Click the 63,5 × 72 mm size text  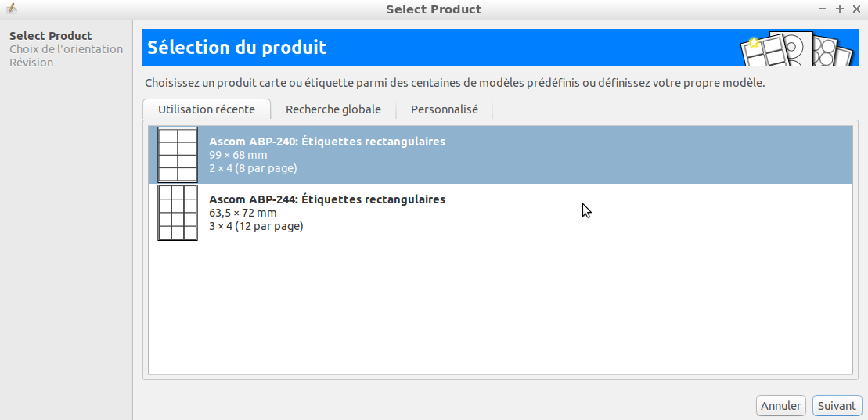click(243, 213)
